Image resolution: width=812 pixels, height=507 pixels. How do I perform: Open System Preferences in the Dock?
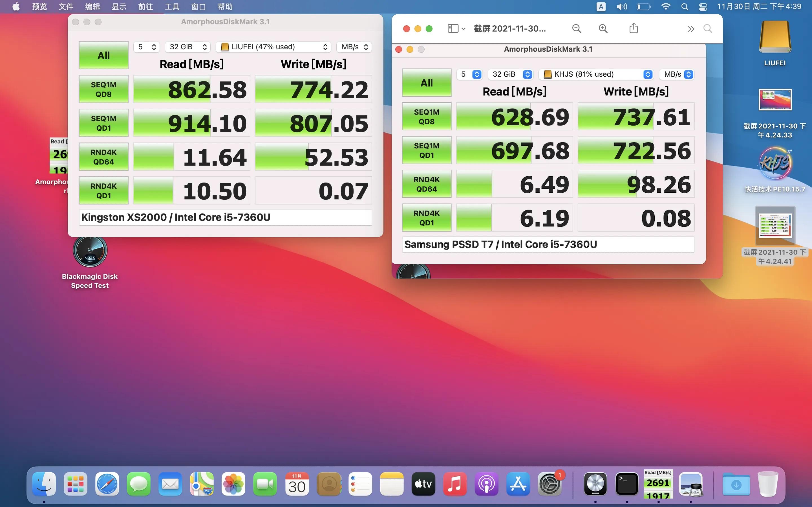(x=549, y=484)
